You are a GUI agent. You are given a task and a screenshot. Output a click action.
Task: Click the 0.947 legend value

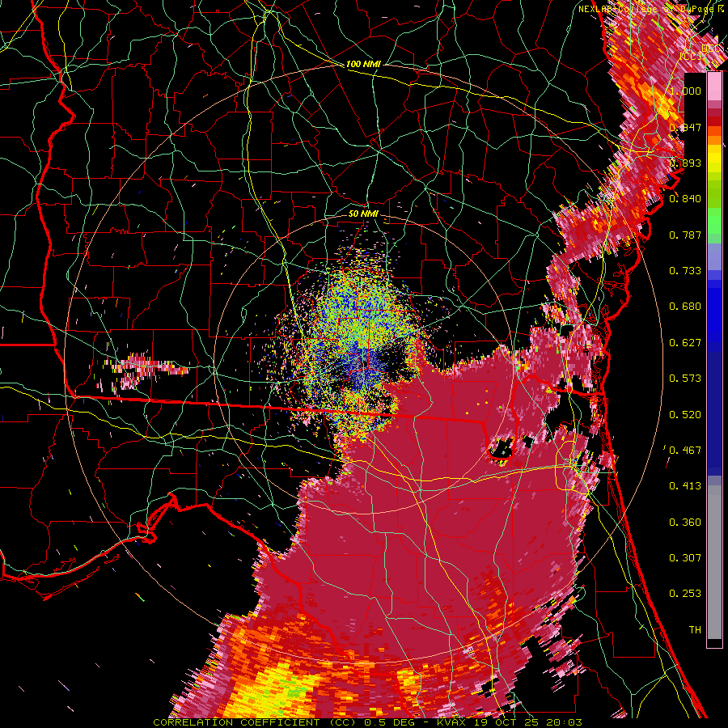pos(685,127)
